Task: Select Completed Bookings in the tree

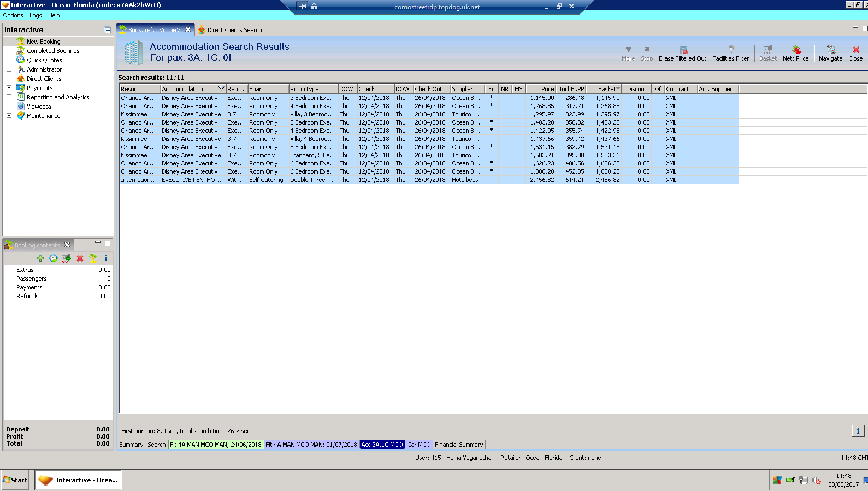Action: click(x=53, y=51)
